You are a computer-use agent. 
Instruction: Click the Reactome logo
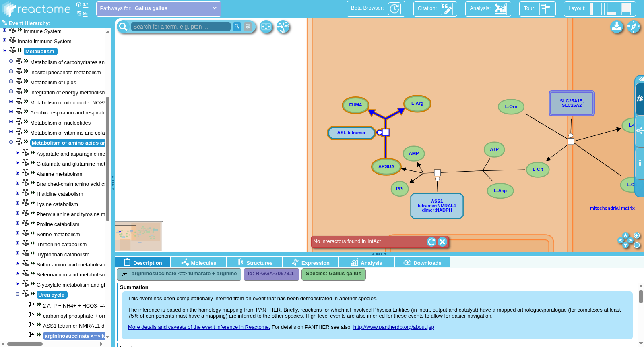coord(36,9)
